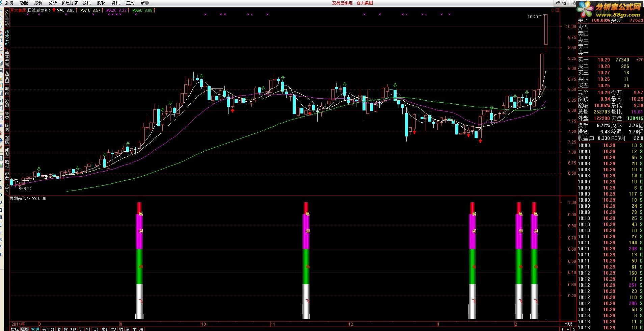Select the 财 indicator tab
Screen dimensions: 644x331
(121, 329)
